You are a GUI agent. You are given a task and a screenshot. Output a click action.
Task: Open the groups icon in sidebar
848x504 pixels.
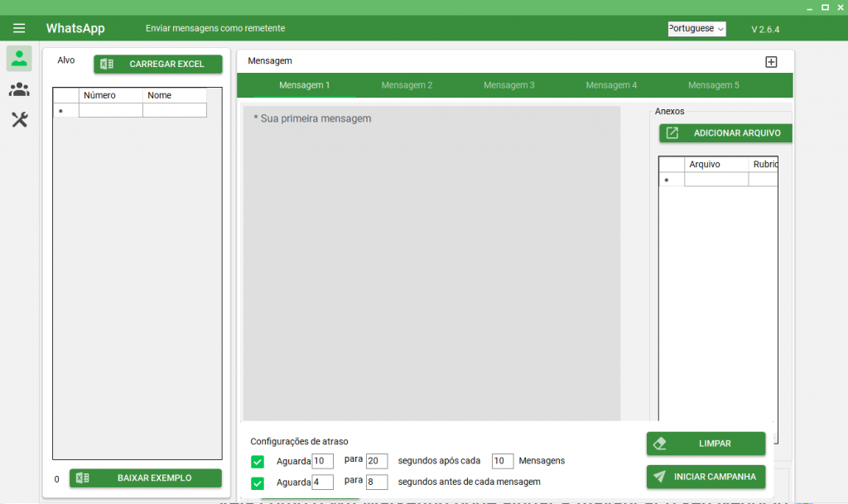click(19, 89)
